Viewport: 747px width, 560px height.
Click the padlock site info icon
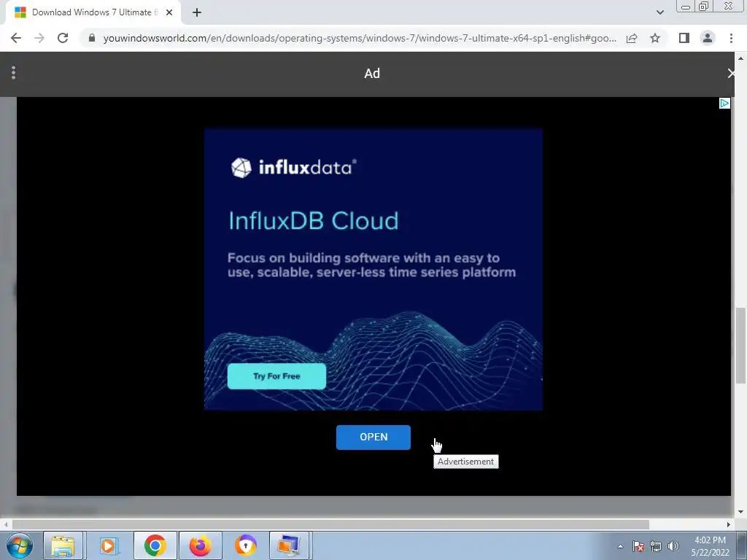click(92, 38)
